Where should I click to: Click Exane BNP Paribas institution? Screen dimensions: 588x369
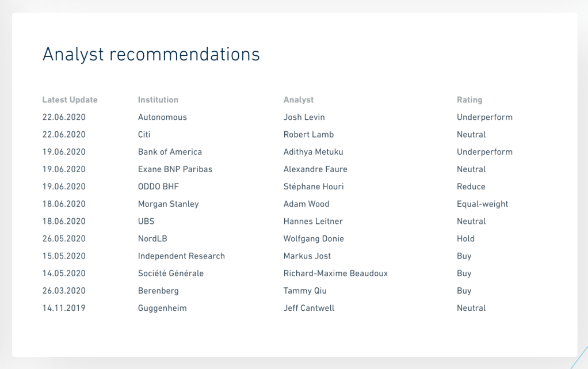[x=175, y=169]
